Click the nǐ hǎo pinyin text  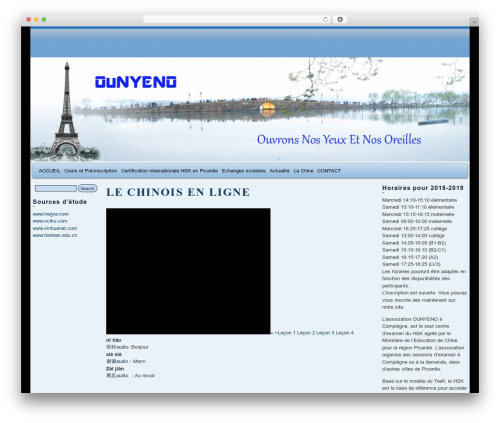tap(113, 340)
